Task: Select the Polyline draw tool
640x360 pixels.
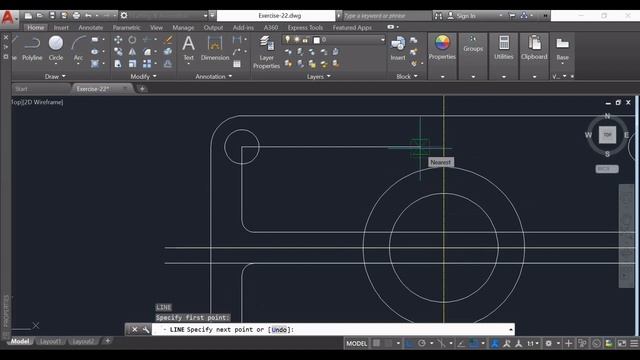Action: click(x=32, y=49)
